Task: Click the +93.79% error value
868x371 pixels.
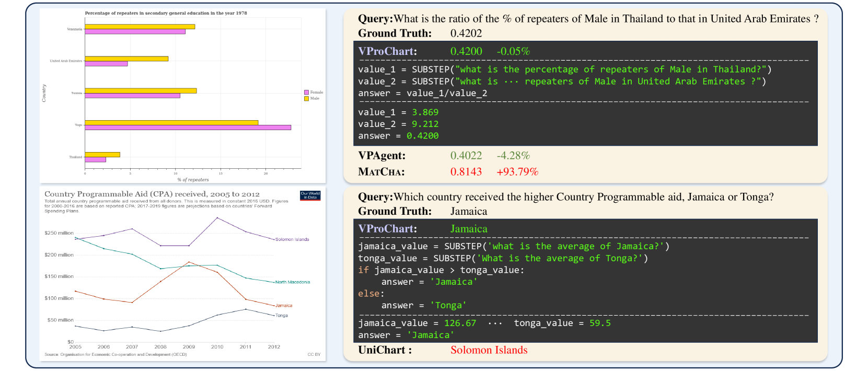Action: (517, 172)
